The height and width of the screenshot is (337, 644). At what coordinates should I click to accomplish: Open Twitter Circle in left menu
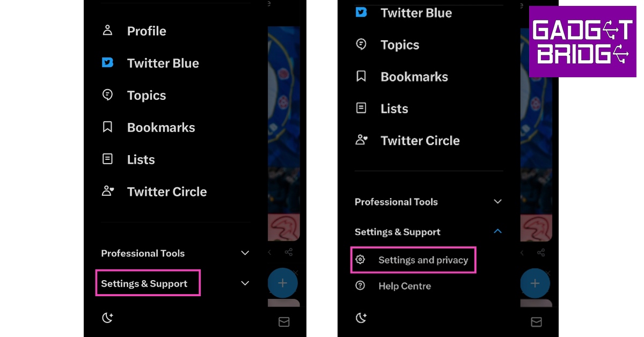pyautogui.click(x=166, y=192)
